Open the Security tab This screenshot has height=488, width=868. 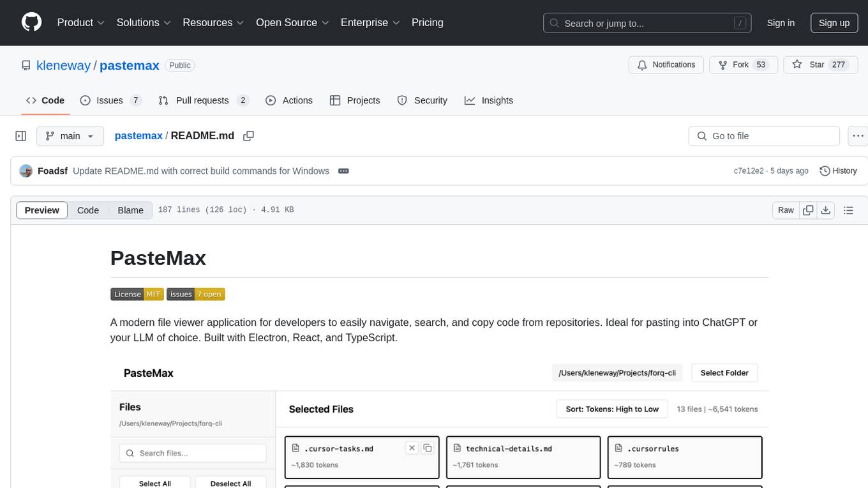click(422, 100)
